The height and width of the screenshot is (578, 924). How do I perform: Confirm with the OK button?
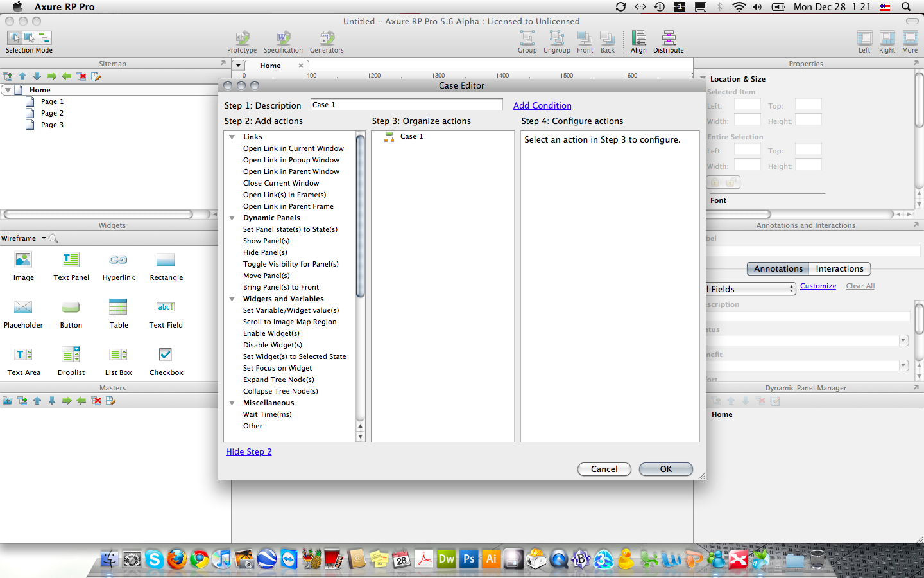(666, 469)
